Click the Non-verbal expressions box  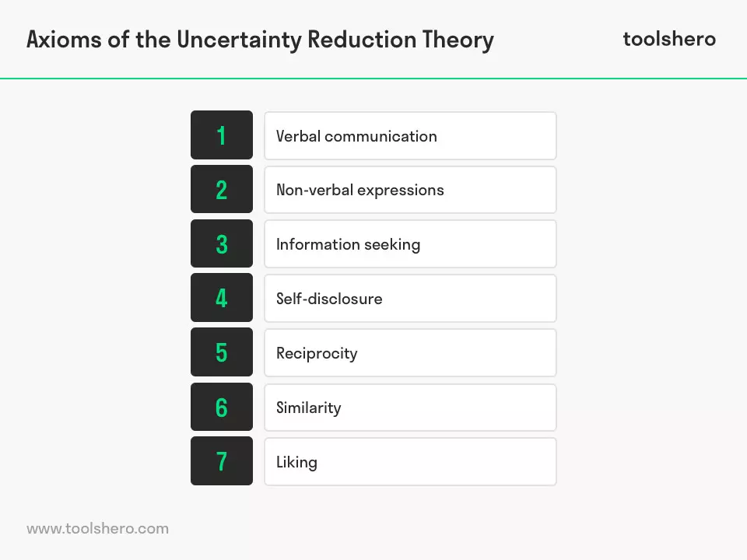pos(410,190)
